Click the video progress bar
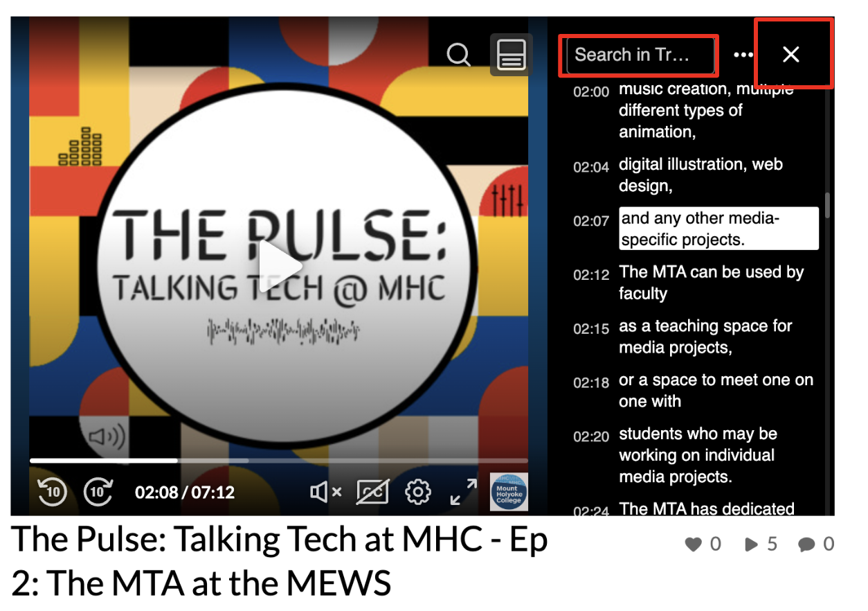 [x=278, y=460]
